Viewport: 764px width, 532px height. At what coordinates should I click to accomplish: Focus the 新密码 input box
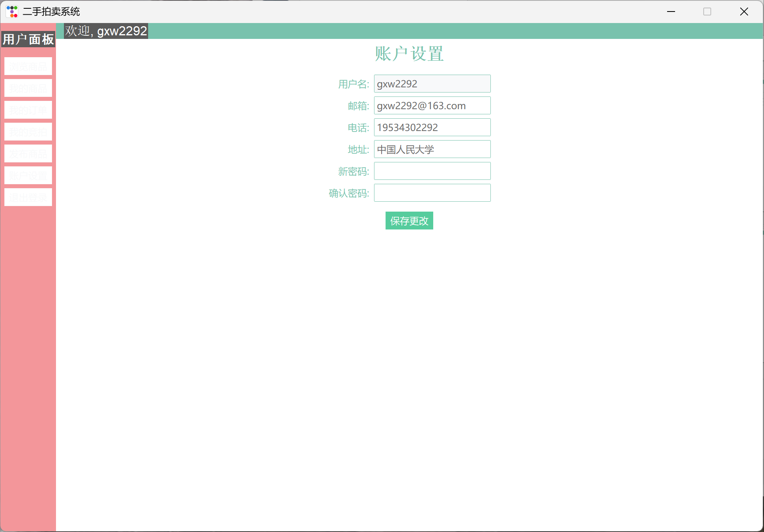point(432,171)
